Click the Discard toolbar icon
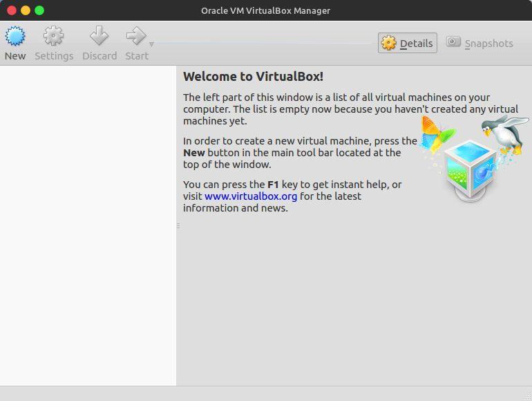 [x=99, y=36]
